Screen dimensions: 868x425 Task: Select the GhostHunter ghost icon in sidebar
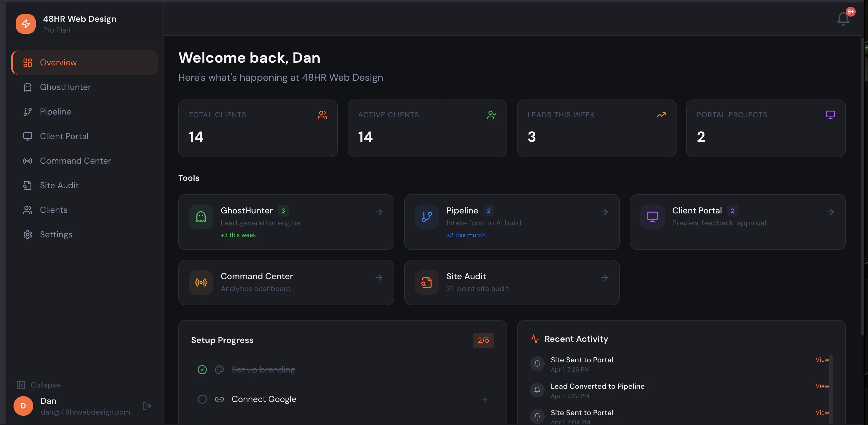pos(27,87)
